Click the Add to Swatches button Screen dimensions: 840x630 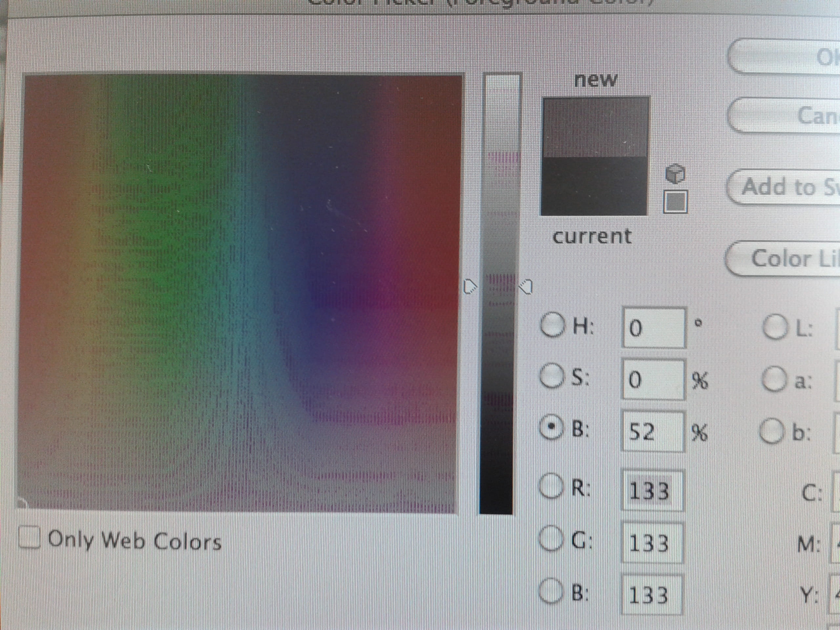pos(786,187)
